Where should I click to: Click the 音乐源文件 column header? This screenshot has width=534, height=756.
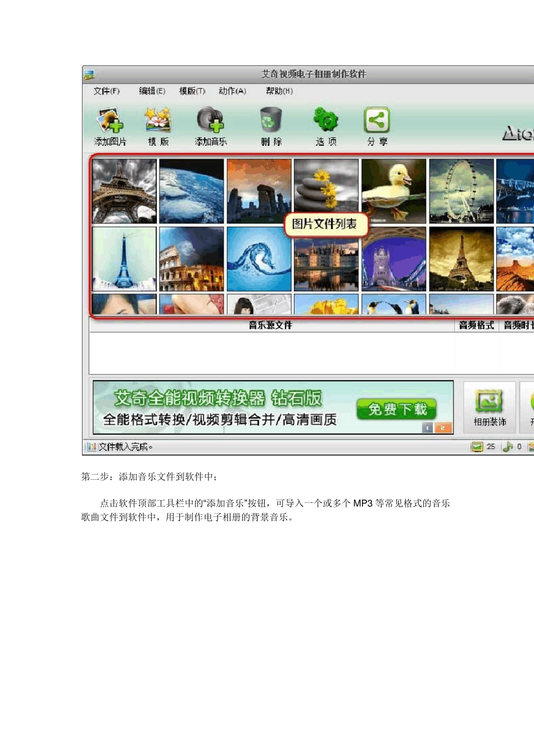click(x=271, y=325)
